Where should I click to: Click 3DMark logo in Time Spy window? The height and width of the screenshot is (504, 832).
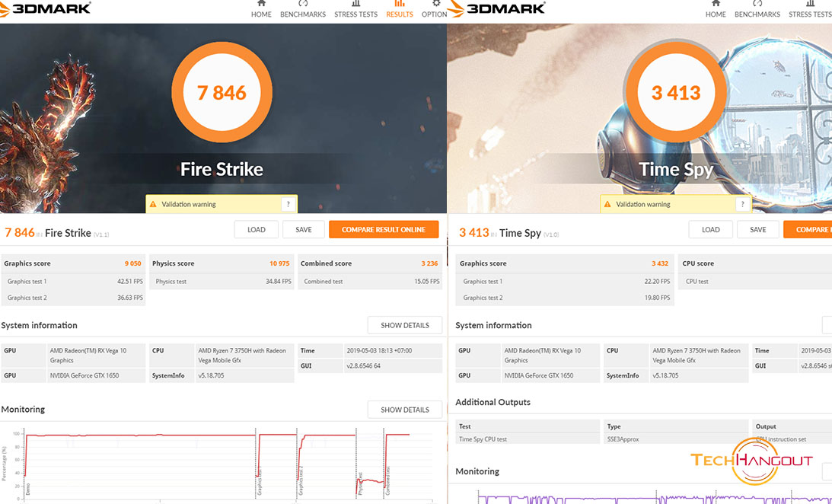click(497, 8)
